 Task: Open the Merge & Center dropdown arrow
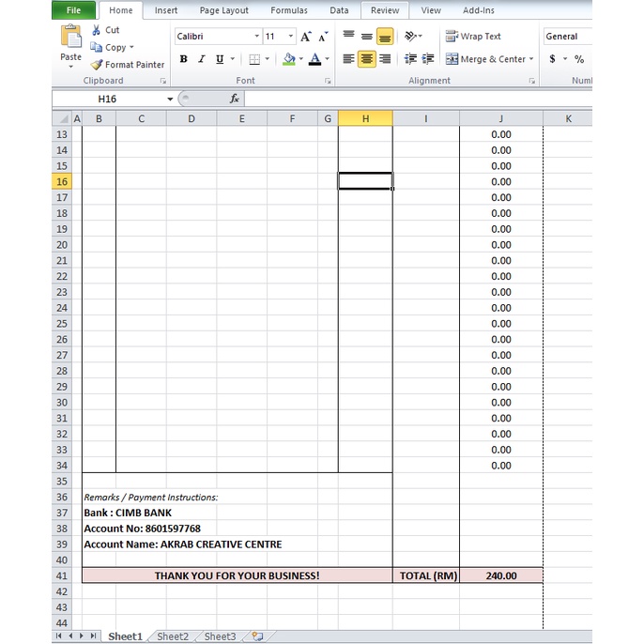click(531, 59)
